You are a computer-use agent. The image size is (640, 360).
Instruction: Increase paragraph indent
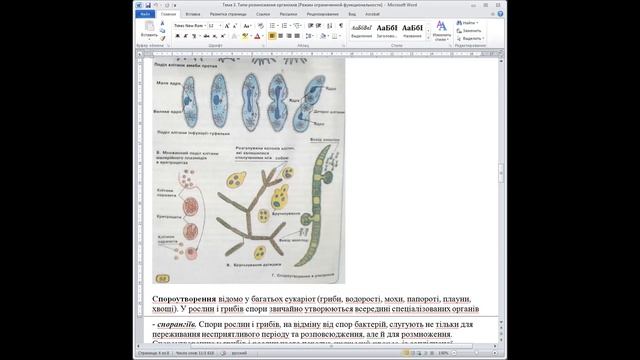pyautogui.click(x=319, y=26)
